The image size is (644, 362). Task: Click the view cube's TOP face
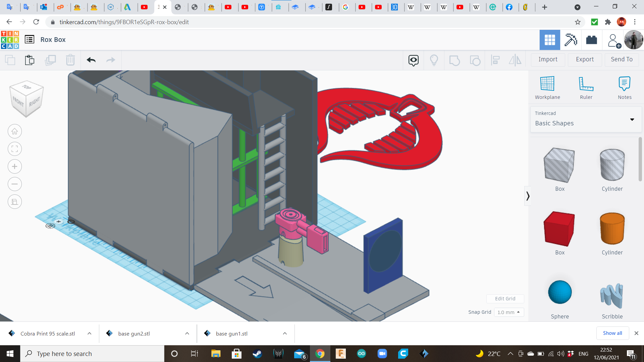(27, 87)
